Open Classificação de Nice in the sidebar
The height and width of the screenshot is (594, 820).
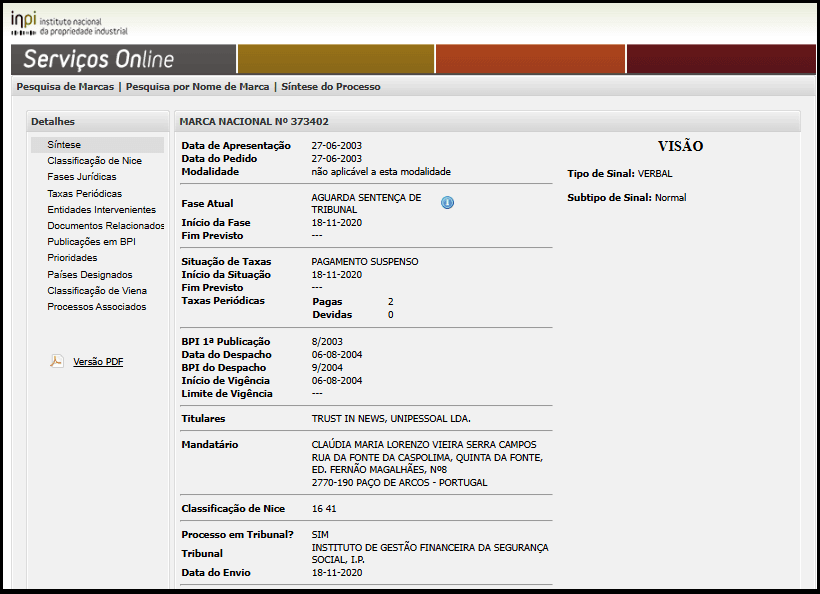point(94,161)
